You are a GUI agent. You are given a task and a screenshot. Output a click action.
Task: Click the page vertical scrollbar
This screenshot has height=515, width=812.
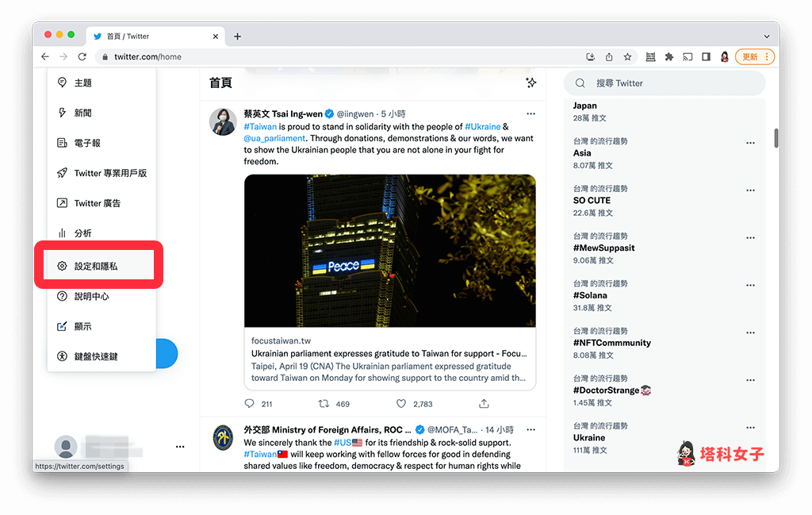(776, 138)
